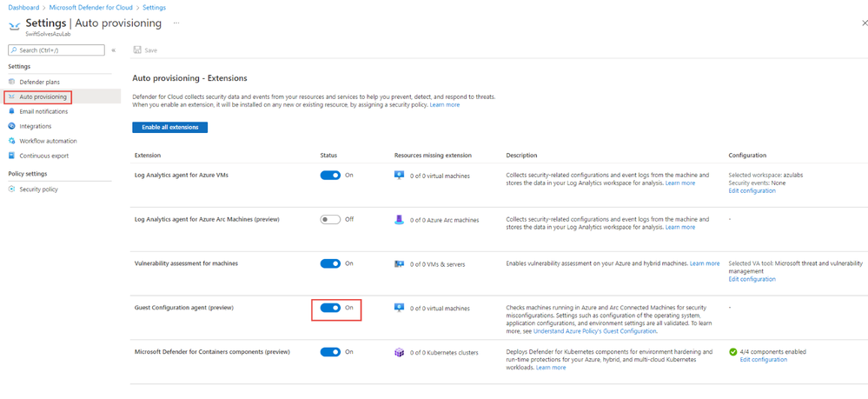Click virtual machines icon in Log Analytics Azure VMs row
Image resolution: width=868 pixels, height=399 pixels.
point(399,175)
